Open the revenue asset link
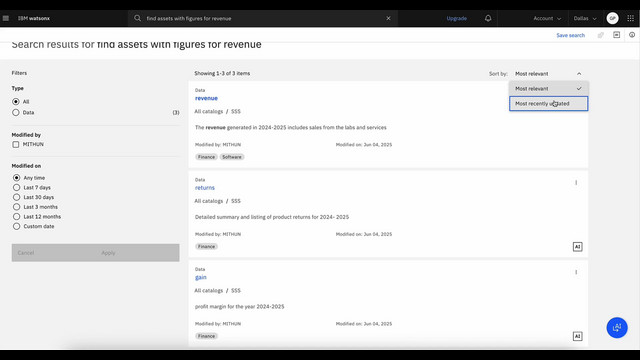 point(206,98)
